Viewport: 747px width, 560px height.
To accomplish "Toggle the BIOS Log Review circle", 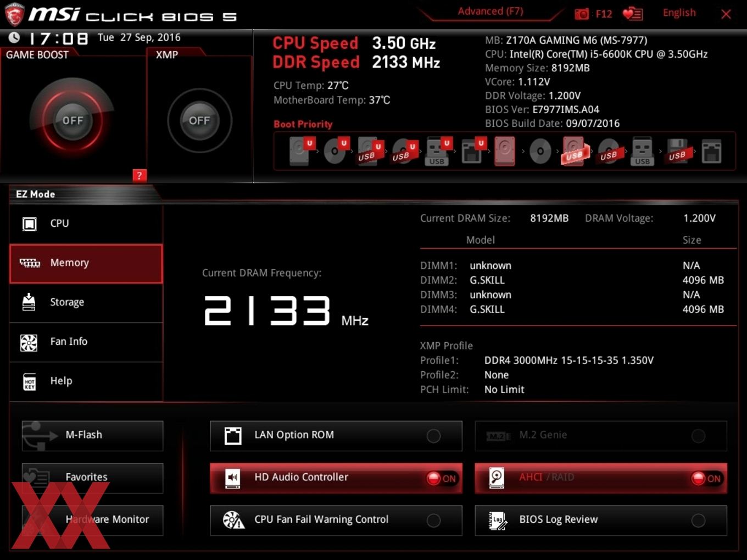I will coord(698,520).
